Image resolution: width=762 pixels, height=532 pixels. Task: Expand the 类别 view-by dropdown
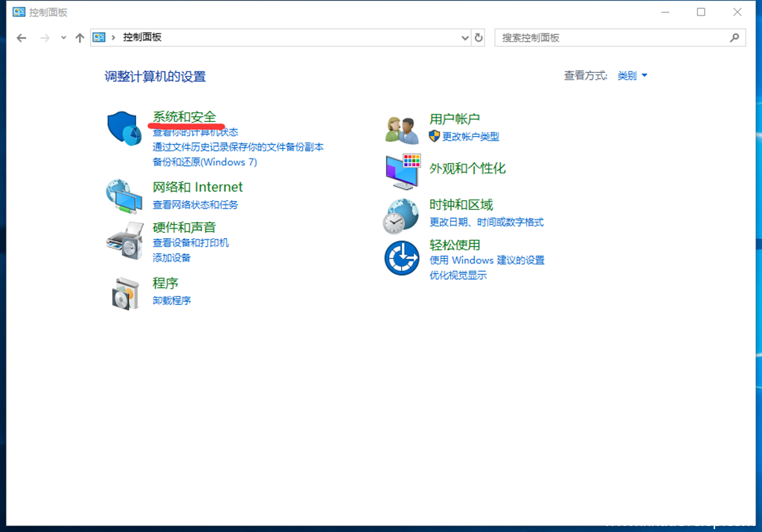(x=632, y=76)
